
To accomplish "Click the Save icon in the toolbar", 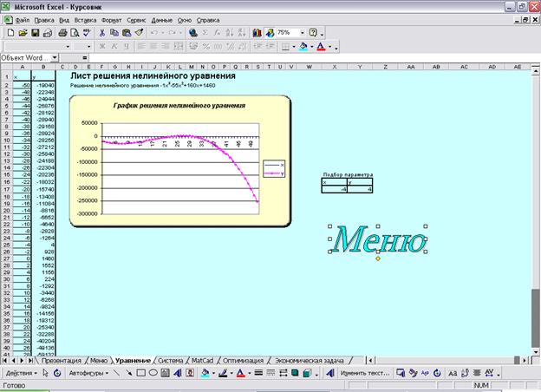I will [35, 32].
